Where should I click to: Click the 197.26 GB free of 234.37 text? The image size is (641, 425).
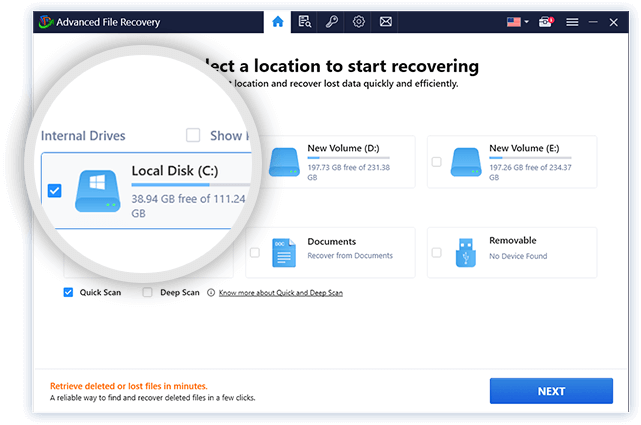(x=531, y=168)
